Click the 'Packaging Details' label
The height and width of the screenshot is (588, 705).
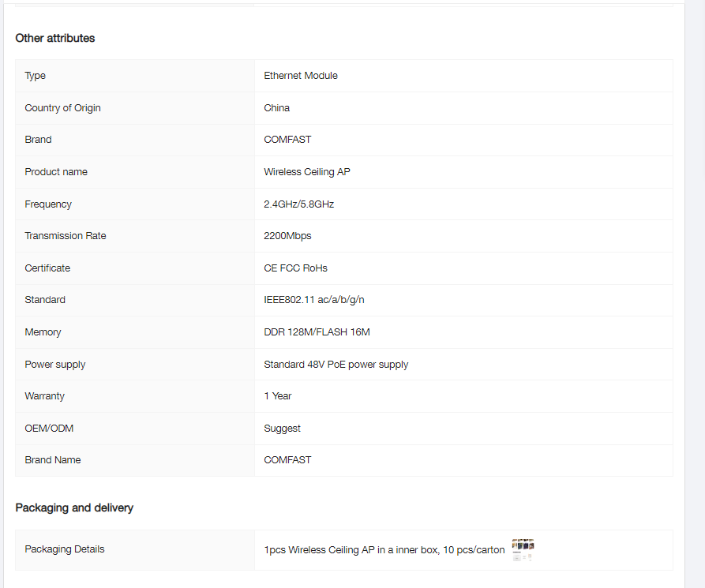64,549
